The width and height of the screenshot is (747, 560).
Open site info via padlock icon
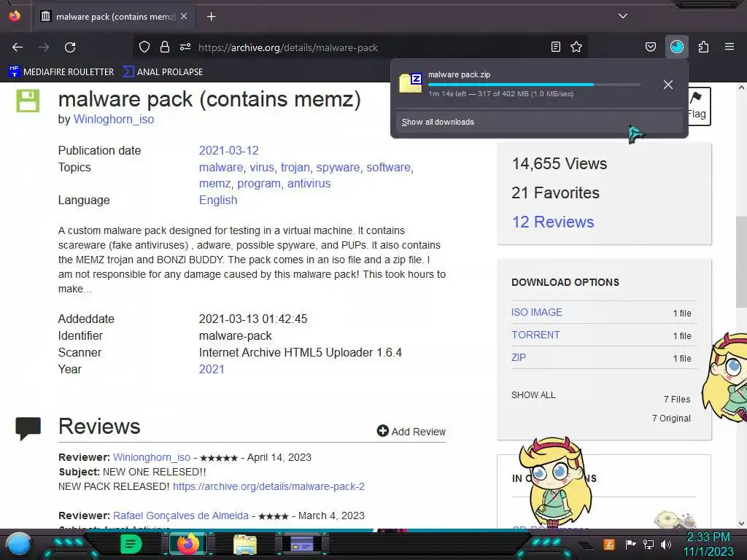click(x=165, y=47)
